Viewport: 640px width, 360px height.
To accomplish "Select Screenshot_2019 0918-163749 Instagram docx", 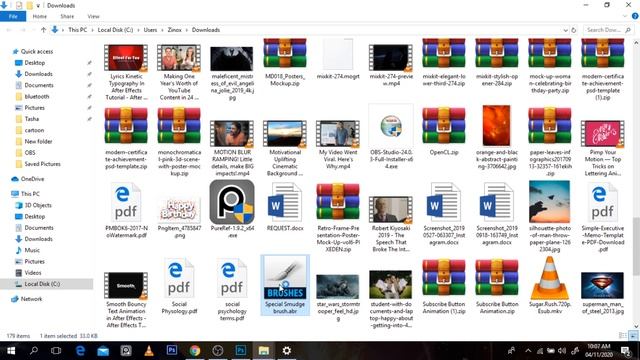I will click(x=497, y=213).
